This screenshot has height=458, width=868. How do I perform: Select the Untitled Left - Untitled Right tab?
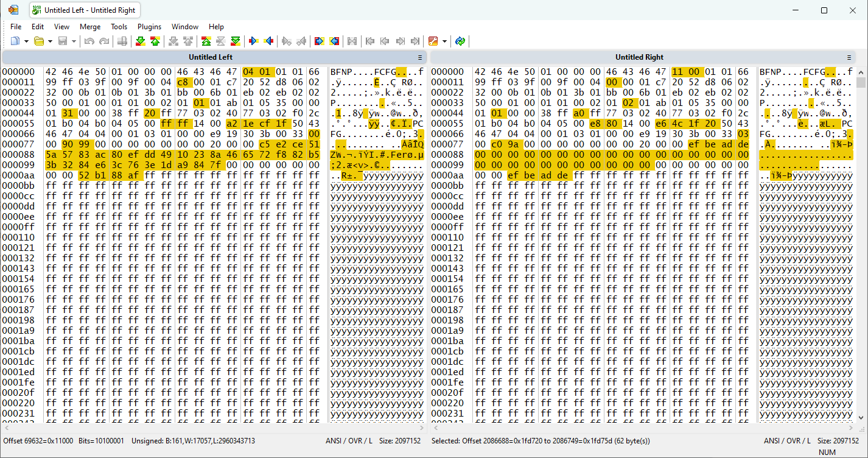(x=85, y=10)
